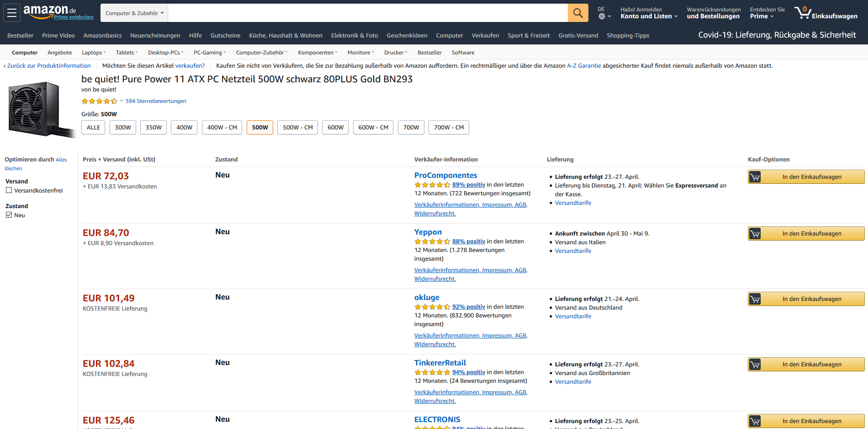Open the shopping cart icon
868x429 pixels.
coord(803,12)
